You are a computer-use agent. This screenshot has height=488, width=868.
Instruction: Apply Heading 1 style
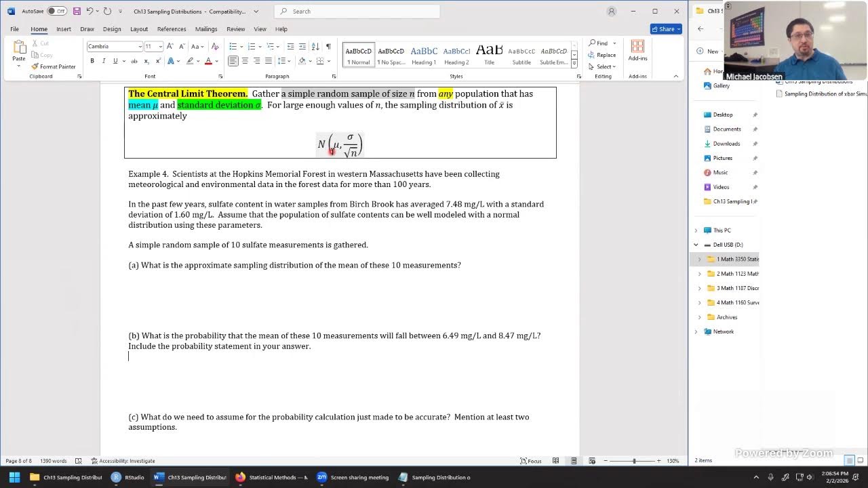[x=424, y=55]
